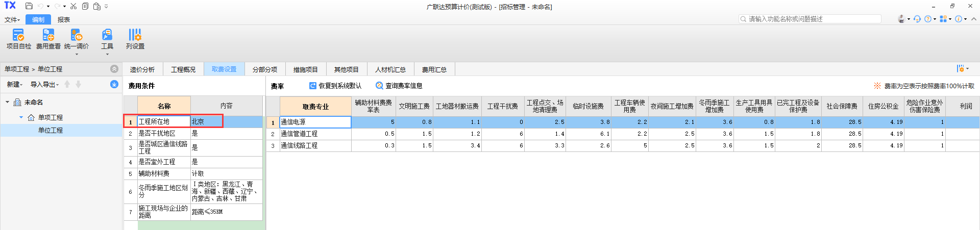This screenshot has height=230, width=980.
Task: Click the headset customer service icon
Action: (901, 19)
